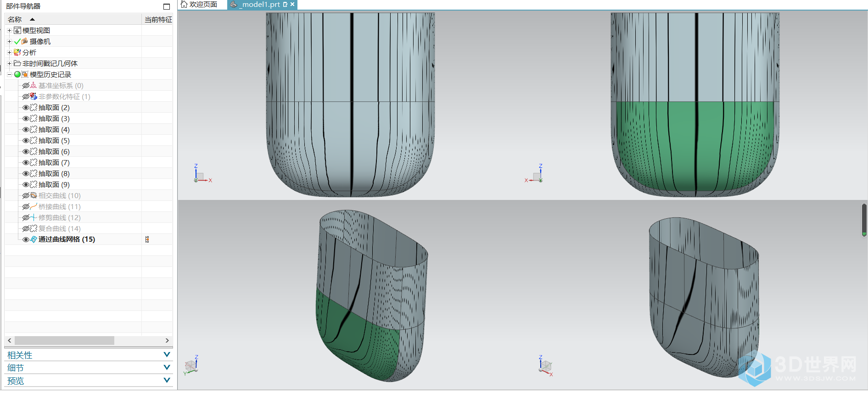Hide 抽取面 (5) with its eye icon
Viewport: 868px width, 393px height.
coord(26,140)
